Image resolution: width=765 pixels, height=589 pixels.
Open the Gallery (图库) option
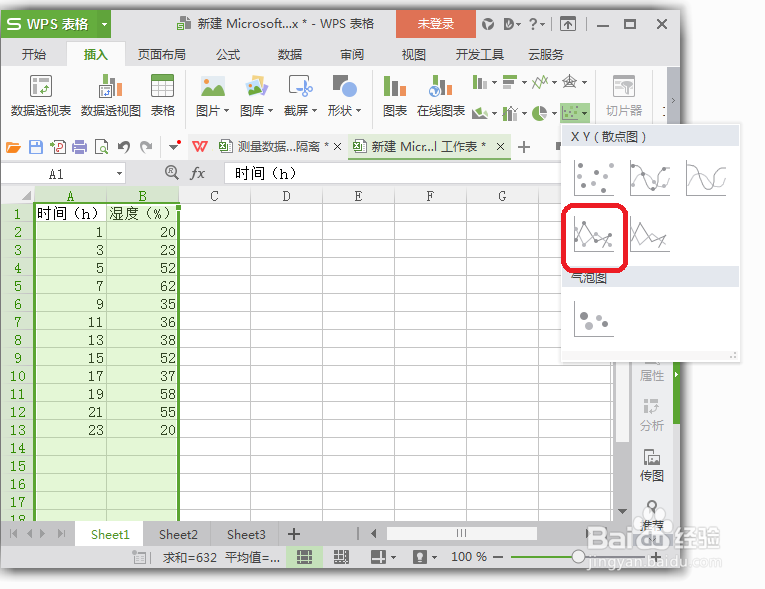256,96
